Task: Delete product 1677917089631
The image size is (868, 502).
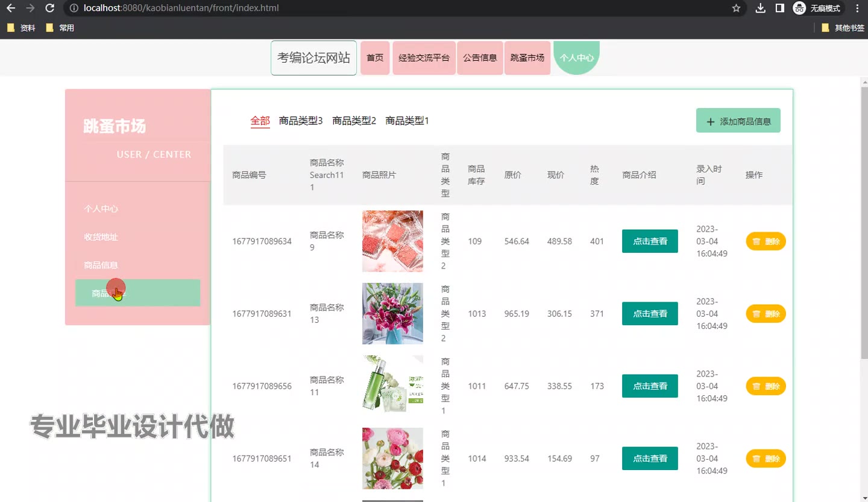Action: (766, 314)
